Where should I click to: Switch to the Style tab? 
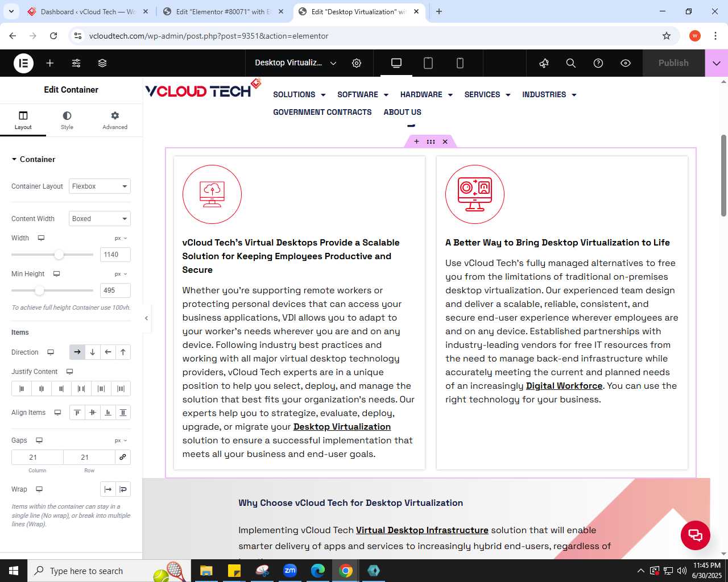click(x=67, y=120)
